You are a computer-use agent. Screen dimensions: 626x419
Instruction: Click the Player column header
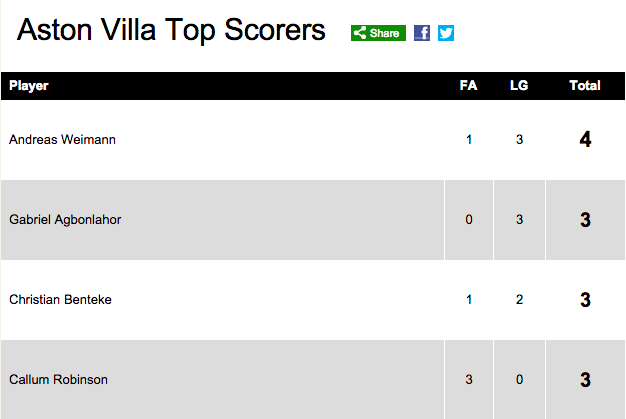click(28, 86)
